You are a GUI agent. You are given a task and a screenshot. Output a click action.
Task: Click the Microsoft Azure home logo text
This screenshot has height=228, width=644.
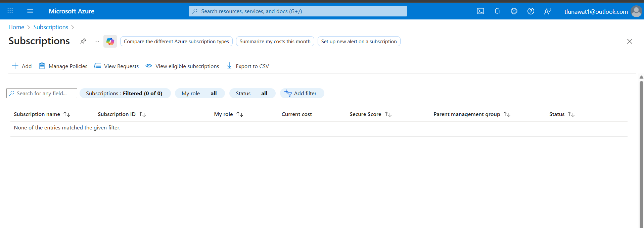coord(72,11)
